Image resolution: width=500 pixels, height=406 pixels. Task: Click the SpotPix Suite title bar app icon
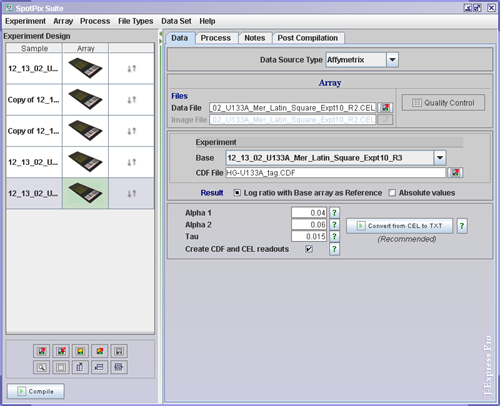9,8
